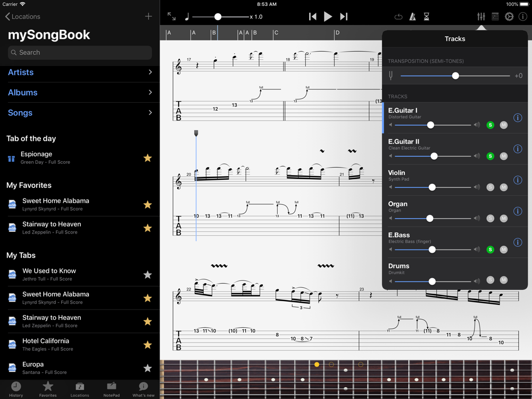The height and width of the screenshot is (399, 532).
Task: Click the tempo speed slider handle
Action: click(218, 16)
